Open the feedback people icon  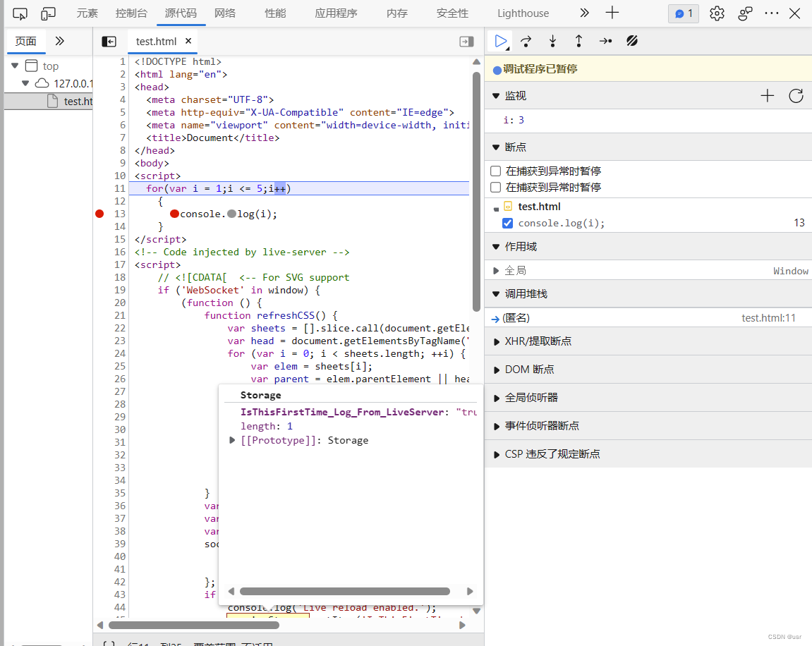745,13
